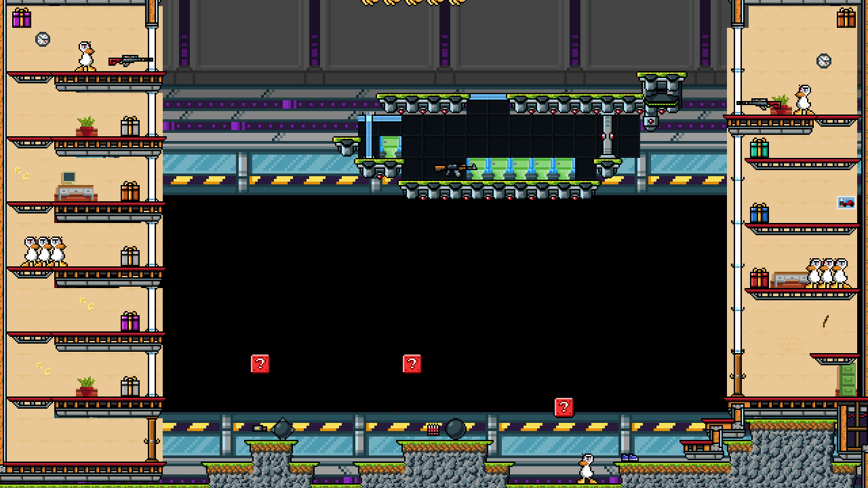The width and height of the screenshot is (868, 488).
Task: Click the blue sneakers near the ground duck
Action: tap(629, 457)
